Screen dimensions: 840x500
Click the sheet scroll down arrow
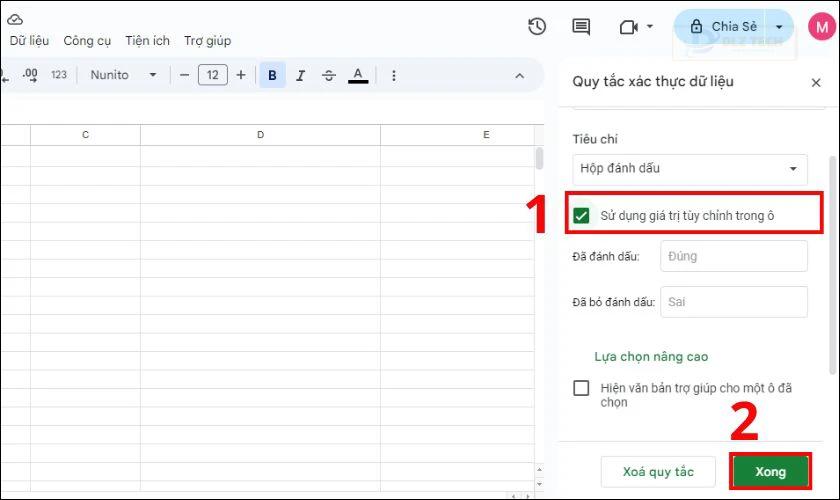tap(539, 483)
